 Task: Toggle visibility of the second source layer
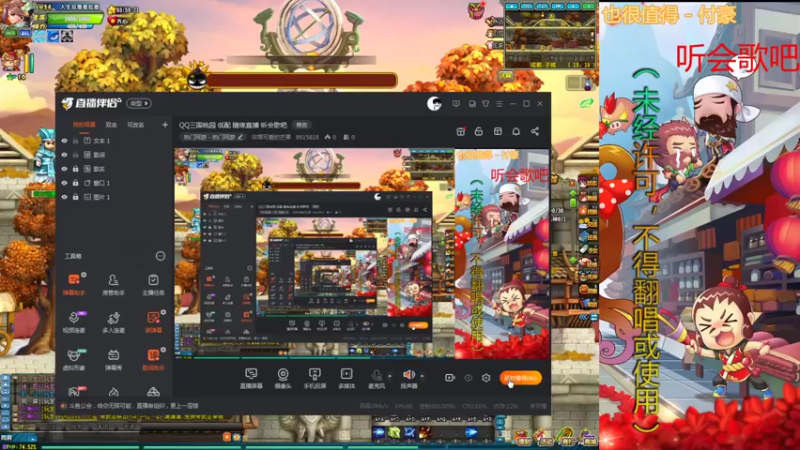pos(64,155)
